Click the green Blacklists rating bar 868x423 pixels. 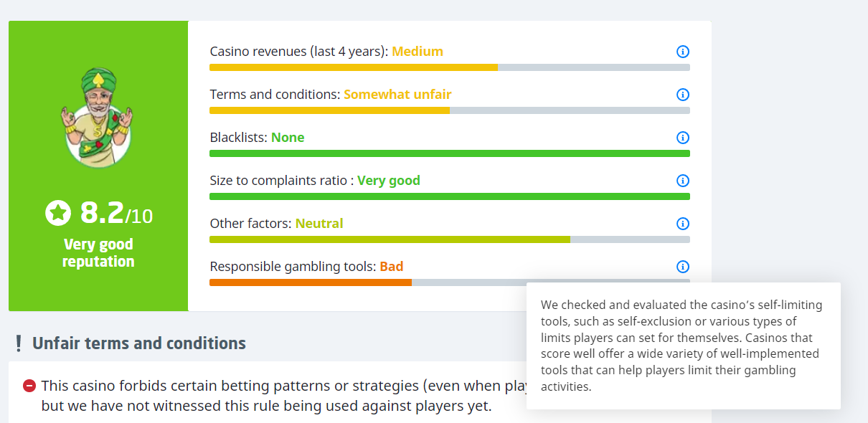[x=449, y=153]
